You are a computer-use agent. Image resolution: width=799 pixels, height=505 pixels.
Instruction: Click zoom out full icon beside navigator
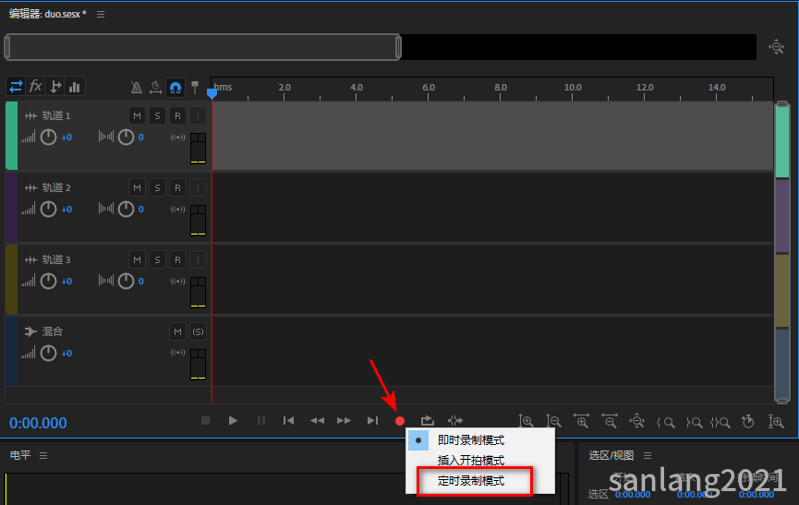776,47
